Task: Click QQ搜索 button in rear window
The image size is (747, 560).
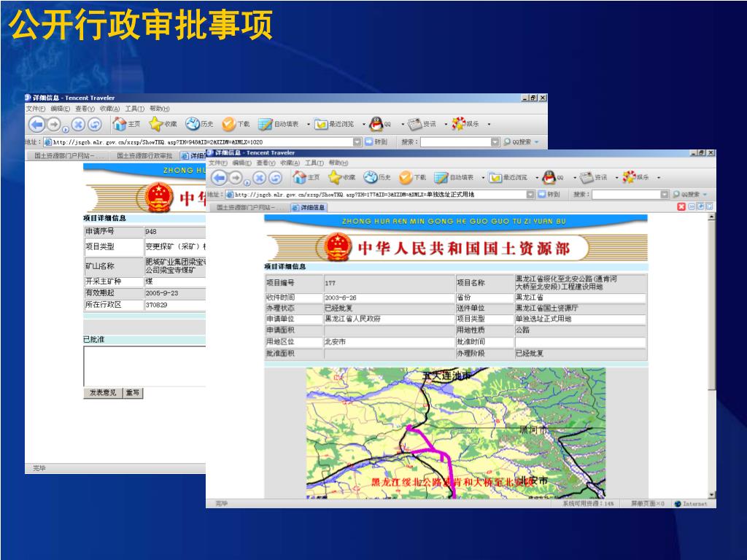Action: [x=517, y=142]
